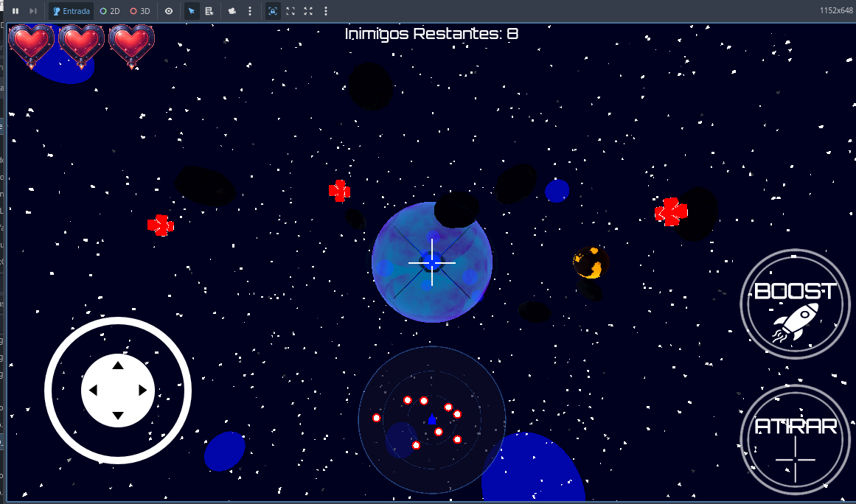Open camera options three-dot menu
Viewport: 856px width, 504px height.
[x=250, y=11]
